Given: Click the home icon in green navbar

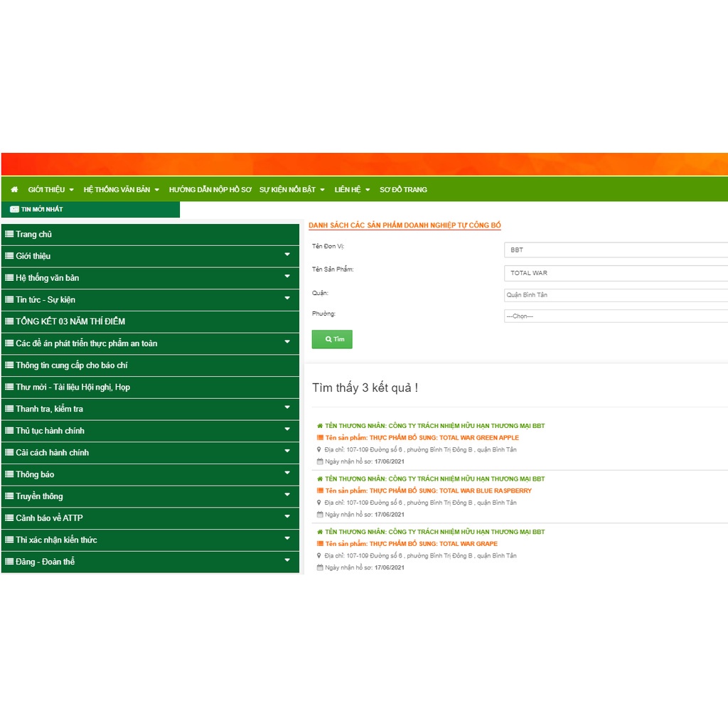Looking at the screenshot, I should (x=14, y=190).
